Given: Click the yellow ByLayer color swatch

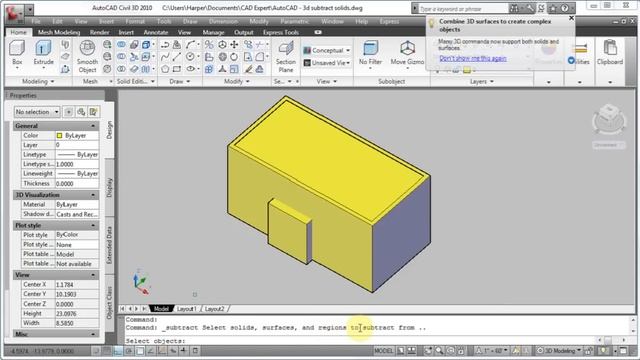Looking at the screenshot, I should click(60, 136).
